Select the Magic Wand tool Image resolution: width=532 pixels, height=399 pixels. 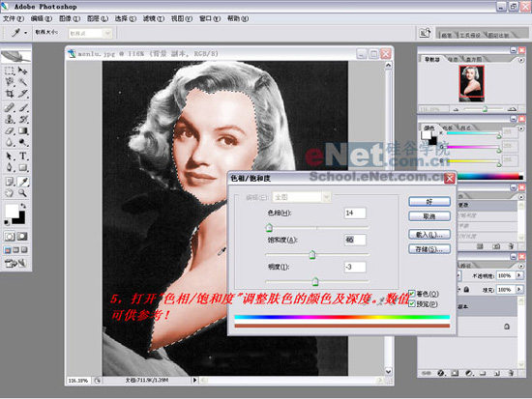click(23, 82)
